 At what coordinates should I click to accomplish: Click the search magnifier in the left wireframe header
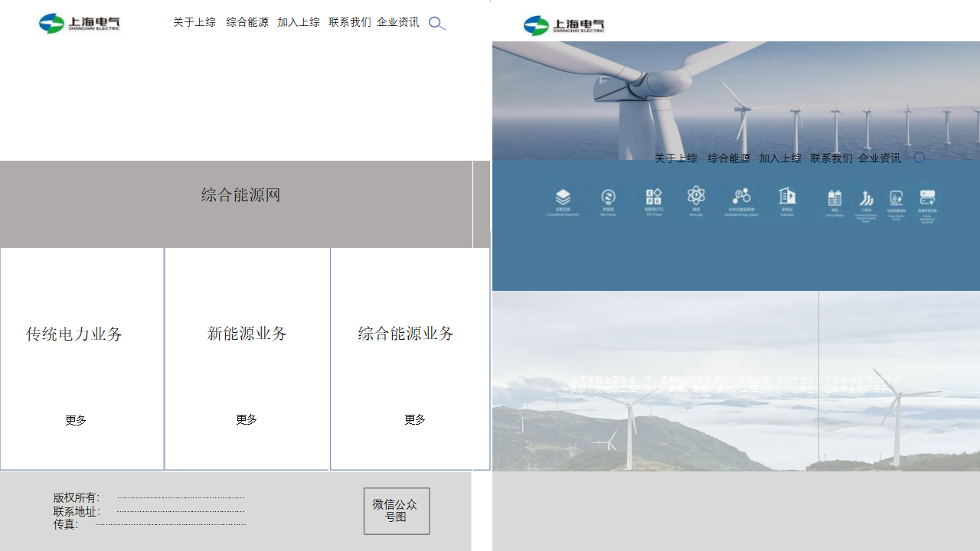tap(437, 23)
